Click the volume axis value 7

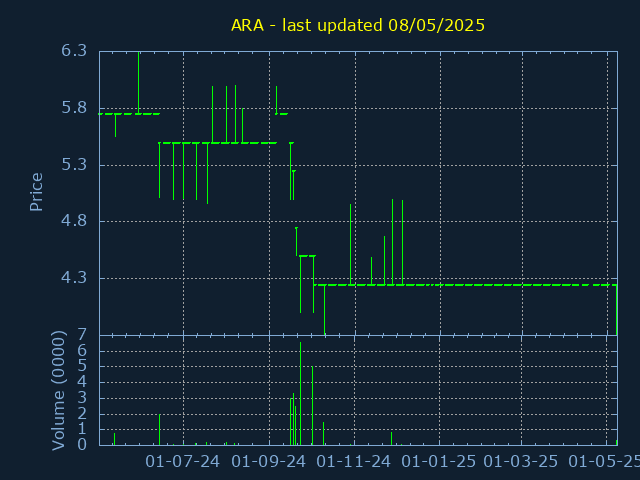click(x=82, y=335)
